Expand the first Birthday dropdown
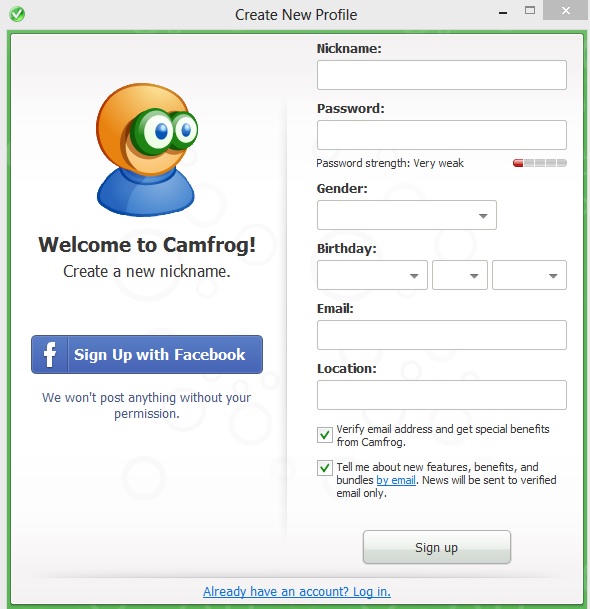Screen dimensions: 590x609 point(372,275)
